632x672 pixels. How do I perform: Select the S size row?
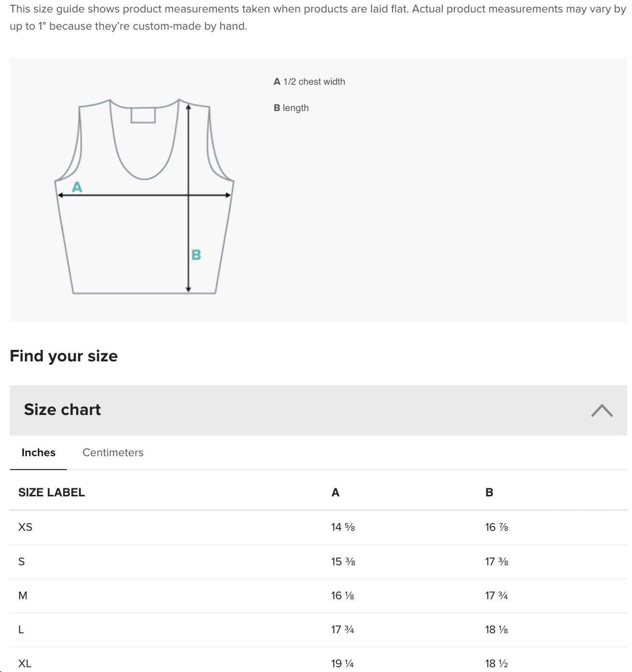point(21,561)
